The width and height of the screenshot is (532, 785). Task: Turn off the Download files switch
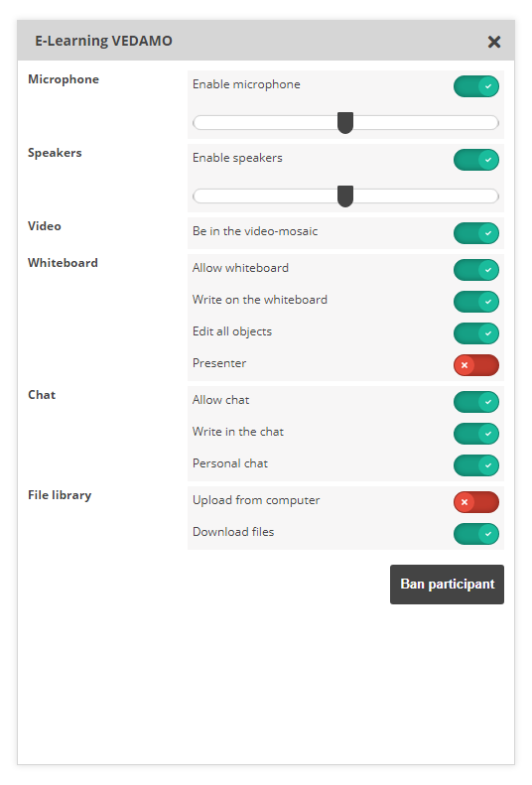click(476, 534)
